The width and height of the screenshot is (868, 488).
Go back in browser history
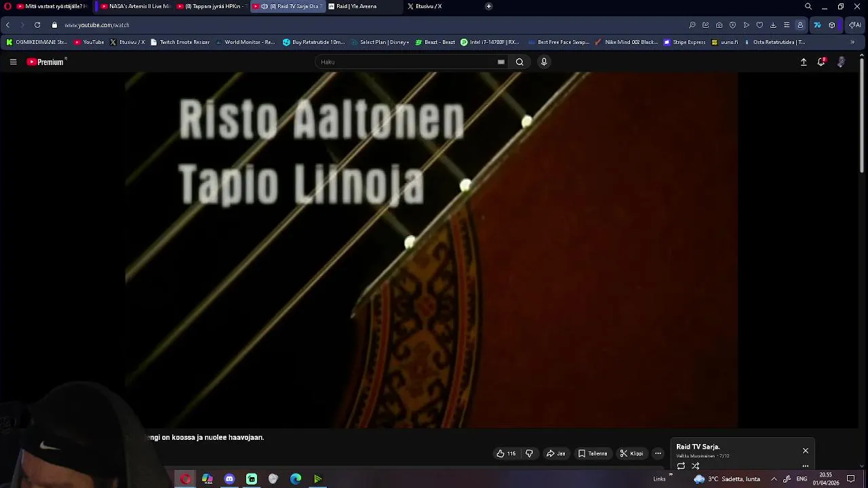[x=7, y=25]
